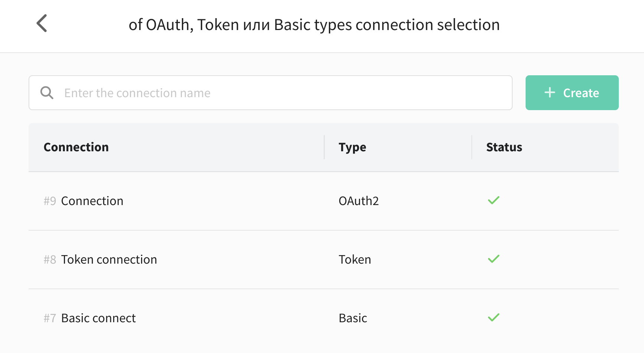This screenshot has width=644, height=353.
Task: Click the #7 identifier label
Action: pyautogui.click(x=50, y=318)
